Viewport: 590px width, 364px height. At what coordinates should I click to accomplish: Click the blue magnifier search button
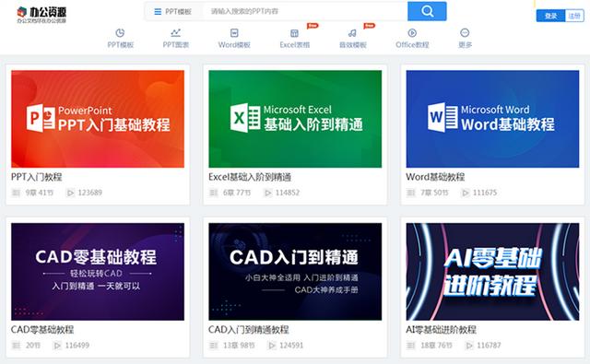click(427, 11)
